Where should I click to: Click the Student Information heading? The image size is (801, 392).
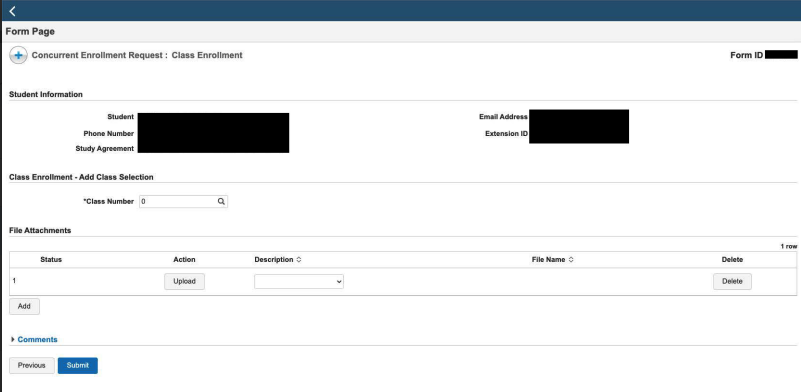[x=46, y=95]
